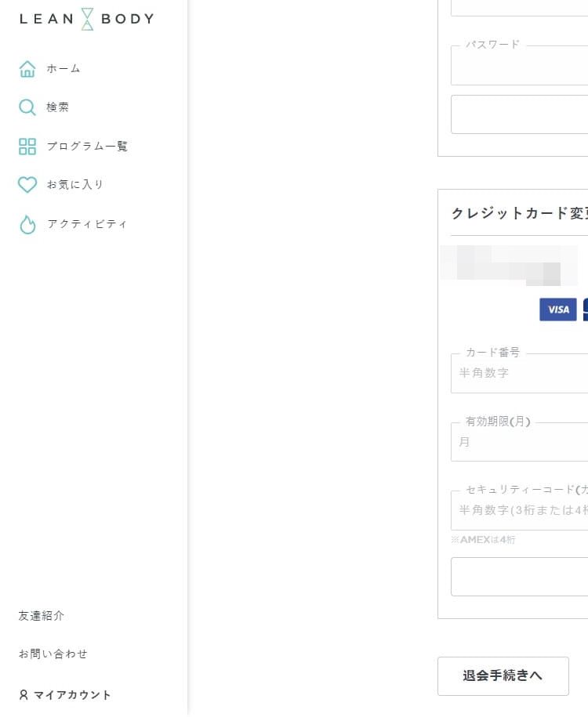The height and width of the screenshot is (717, 588).
Task: Click the VISA card logo
Action: pos(557,310)
